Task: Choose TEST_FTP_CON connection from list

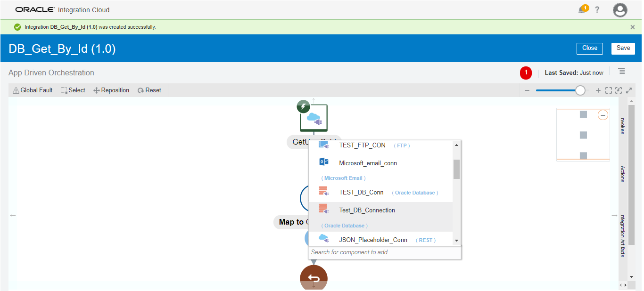Action: [380, 145]
